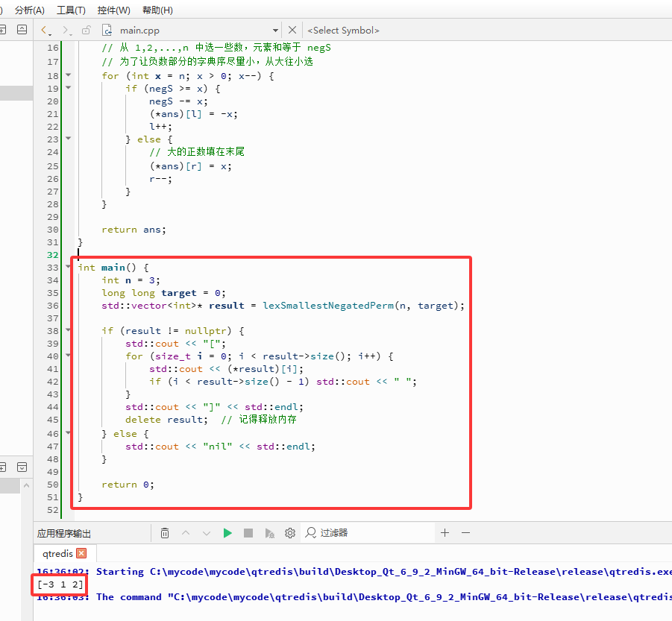This screenshot has height=621, width=672.
Task: Click the sidebar scroll up arrow
Action: (x=27, y=485)
